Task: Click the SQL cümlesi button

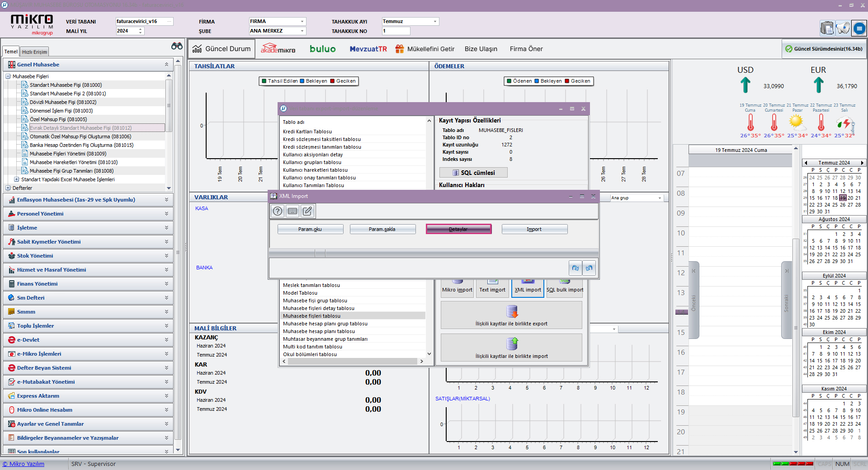Action: (x=473, y=173)
